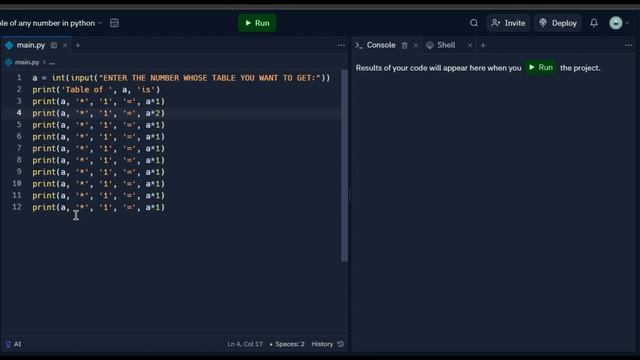Viewport: 640px width, 360px height.
Task: Open the Deploy button
Action: [558, 23]
